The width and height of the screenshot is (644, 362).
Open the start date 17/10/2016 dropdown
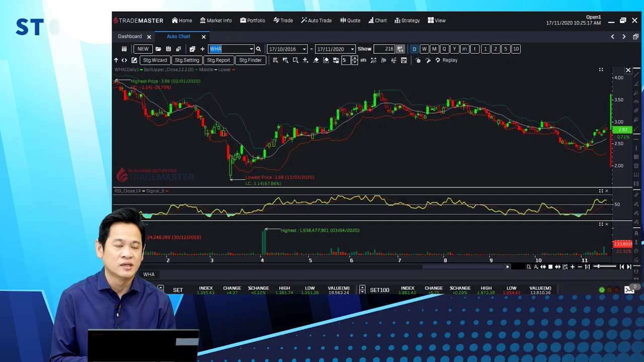click(x=304, y=49)
